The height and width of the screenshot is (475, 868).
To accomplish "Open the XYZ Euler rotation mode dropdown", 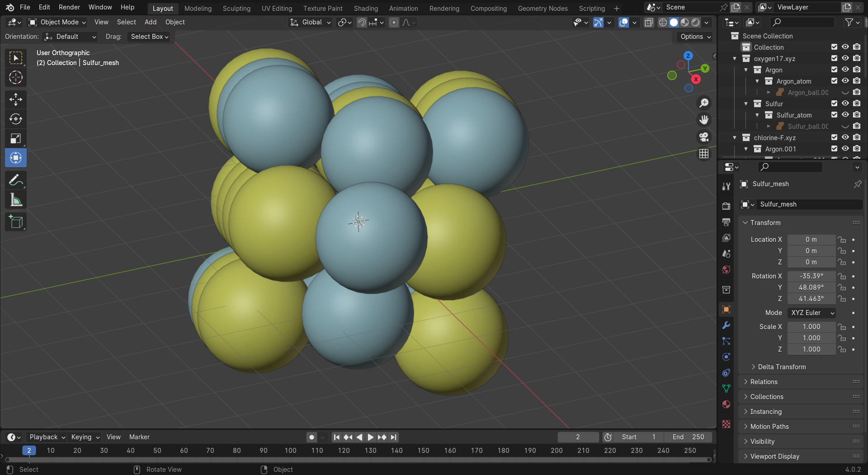I will (x=812, y=313).
